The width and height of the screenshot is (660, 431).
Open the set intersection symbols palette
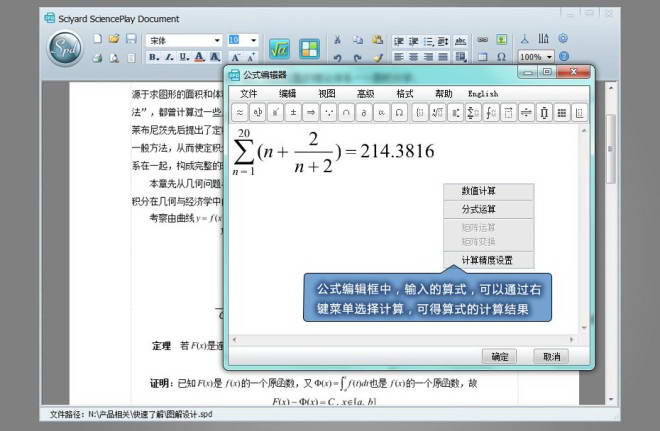pyautogui.click(x=346, y=112)
